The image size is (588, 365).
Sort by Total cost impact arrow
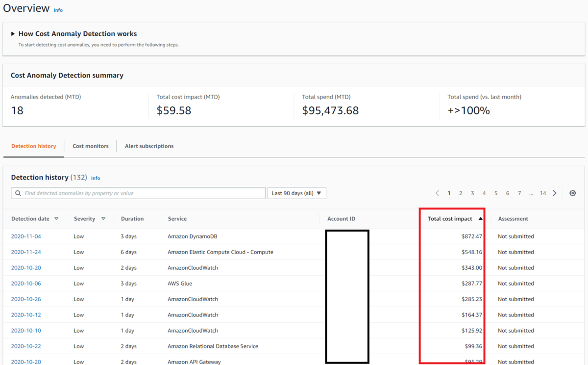pos(481,219)
